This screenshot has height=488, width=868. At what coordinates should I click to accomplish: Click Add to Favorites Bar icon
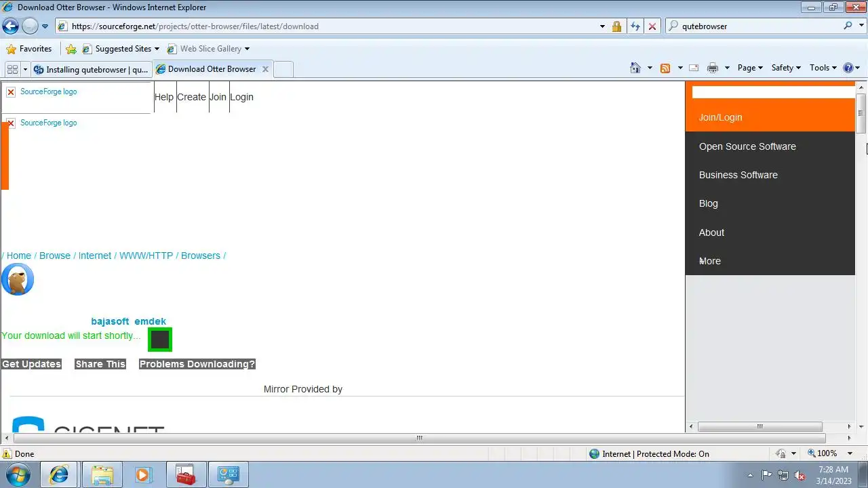tap(71, 49)
